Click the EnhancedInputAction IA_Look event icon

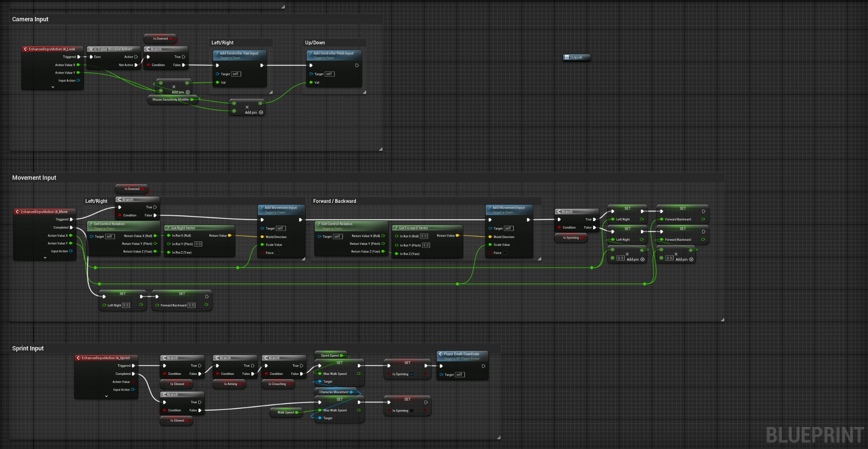26,49
